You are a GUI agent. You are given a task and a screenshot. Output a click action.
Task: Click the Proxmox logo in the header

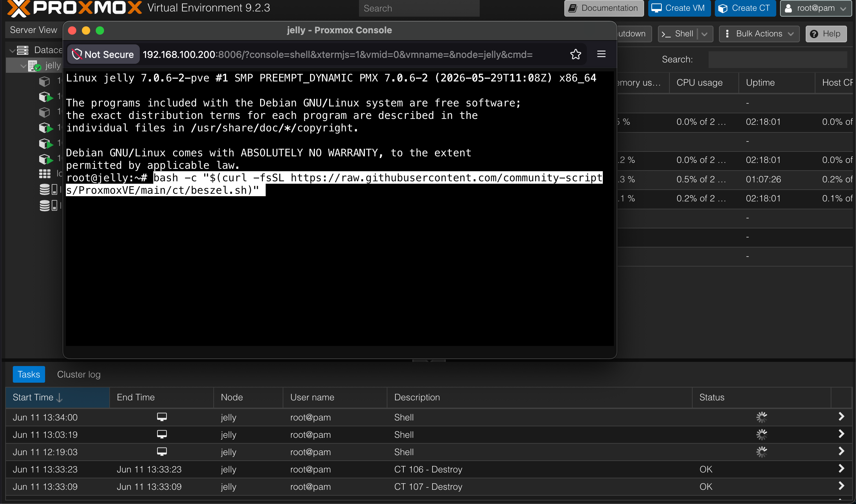pyautogui.click(x=75, y=8)
